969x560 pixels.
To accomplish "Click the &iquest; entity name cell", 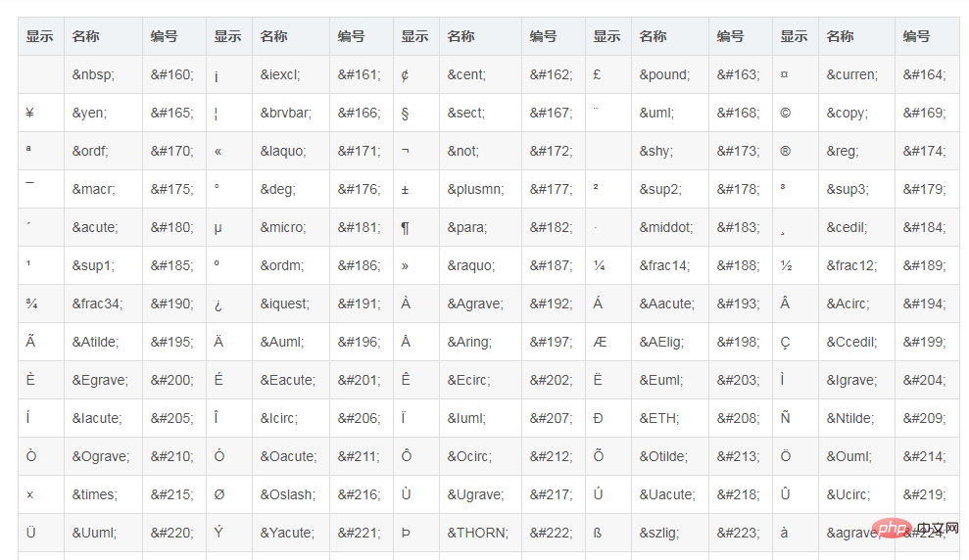I will [x=290, y=303].
